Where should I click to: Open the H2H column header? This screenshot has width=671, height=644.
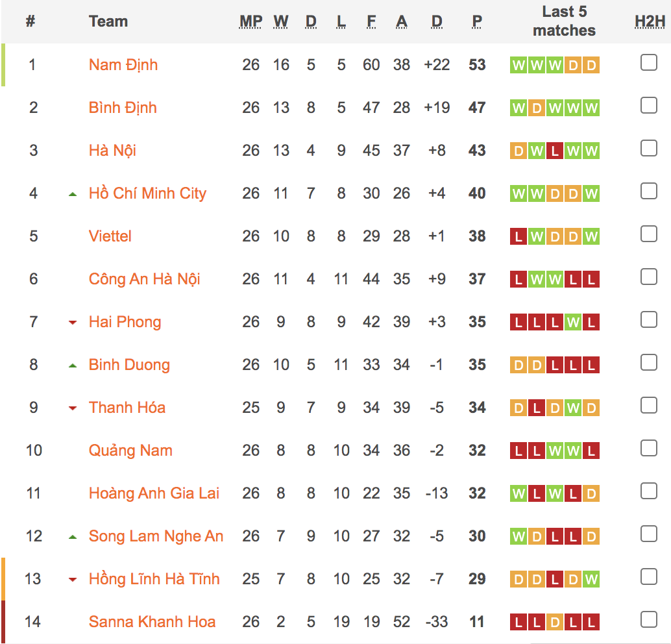coord(649,21)
